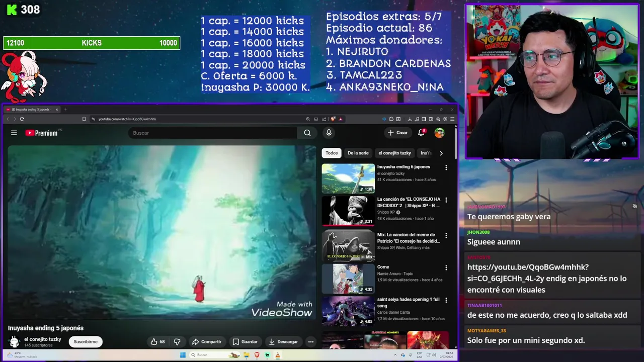Image resolution: width=644 pixels, height=362 pixels.
Task: Switch to the Inuyasha ending 5 browser tab
Action: point(31,110)
